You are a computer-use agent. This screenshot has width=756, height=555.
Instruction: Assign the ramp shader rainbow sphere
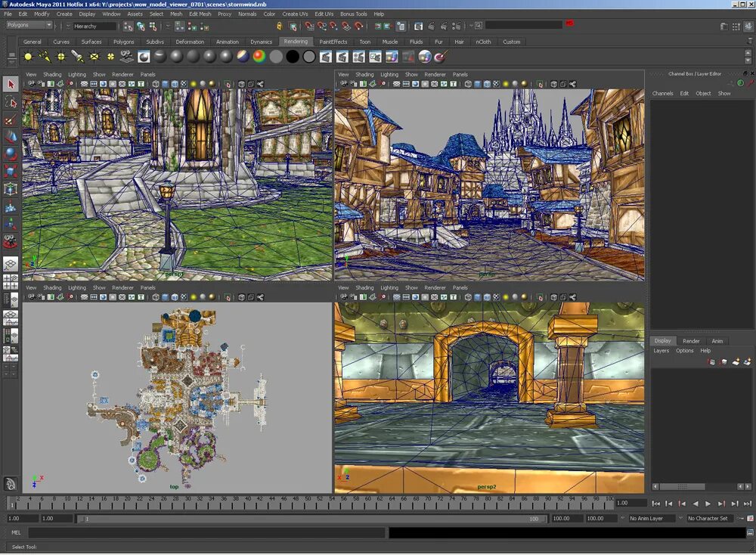[259, 57]
